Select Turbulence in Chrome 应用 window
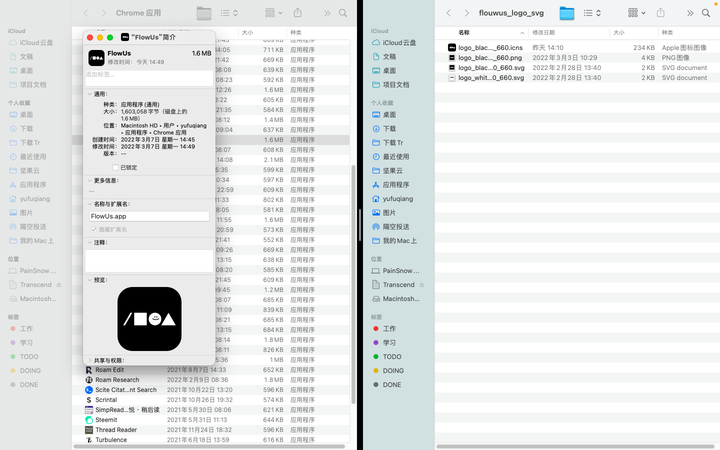 [x=211, y=440]
